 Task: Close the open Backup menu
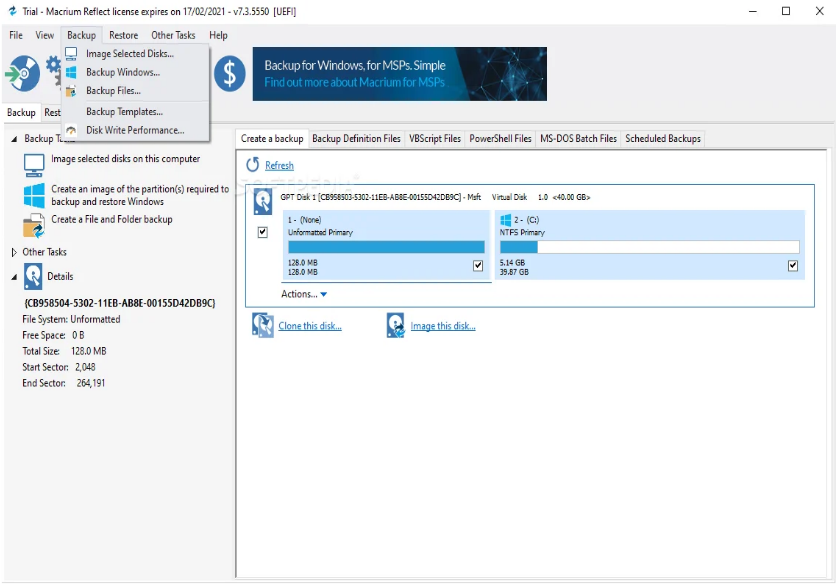click(x=82, y=35)
